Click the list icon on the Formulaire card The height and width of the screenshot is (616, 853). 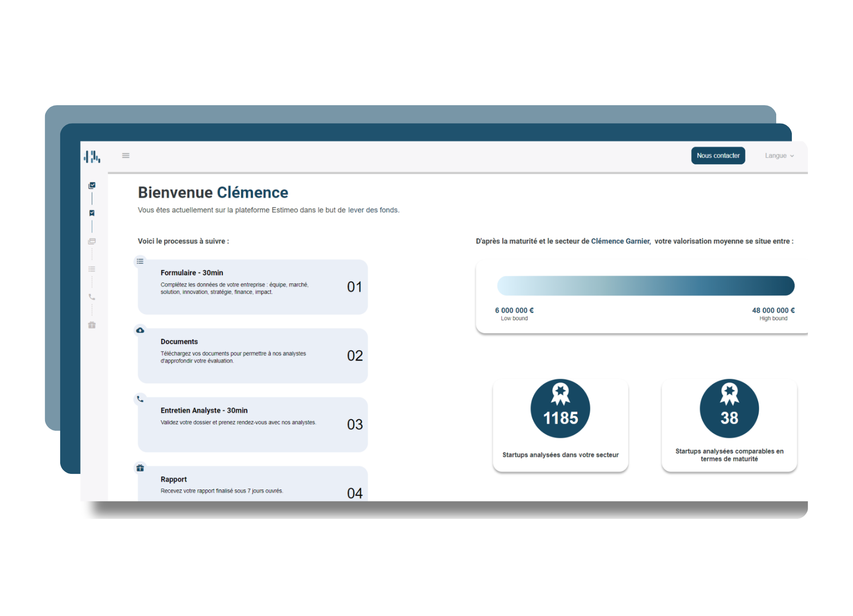click(140, 261)
